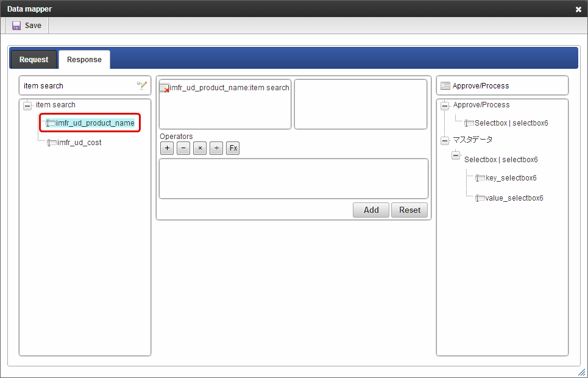The height and width of the screenshot is (378, 588).
Task: Select imfr_ud_cost in the tree
Action: coord(79,143)
